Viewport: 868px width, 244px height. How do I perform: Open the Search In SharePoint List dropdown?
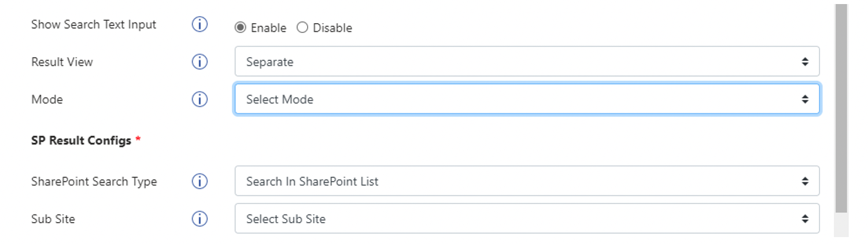[x=527, y=181]
